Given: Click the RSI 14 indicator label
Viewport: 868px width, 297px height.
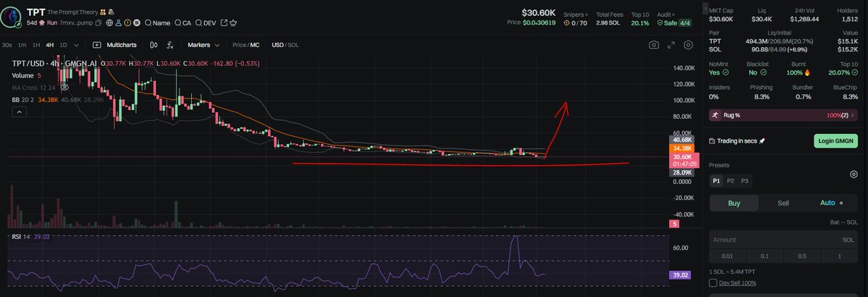Looking at the screenshot, I should (x=20, y=237).
